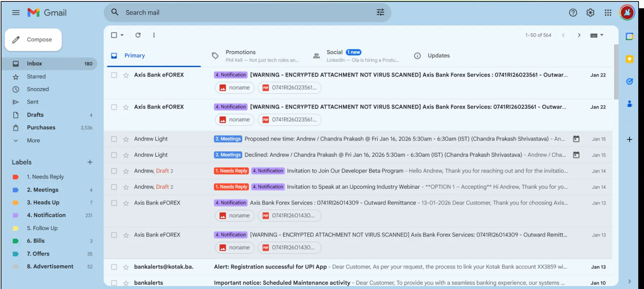Open the select dropdown arrow

[122, 35]
